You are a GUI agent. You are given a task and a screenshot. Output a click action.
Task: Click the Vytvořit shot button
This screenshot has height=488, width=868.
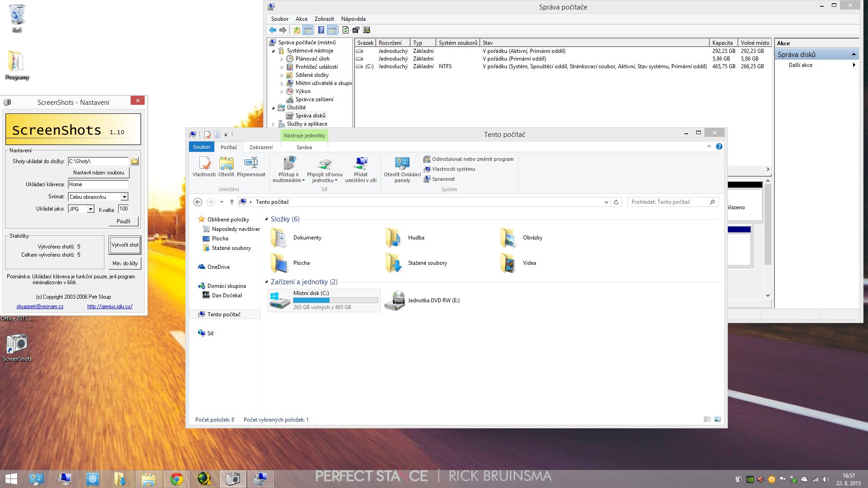point(125,245)
